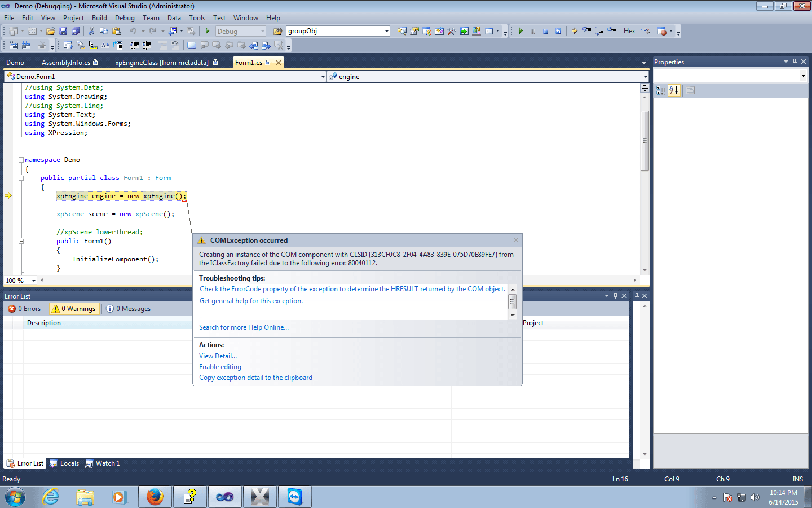Click the Cut scissors icon
Image resolution: width=812 pixels, height=508 pixels.
pos(91,31)
